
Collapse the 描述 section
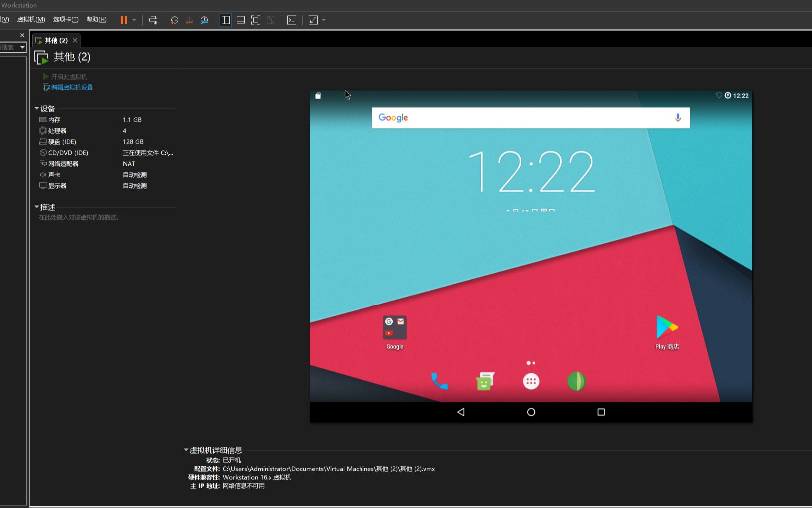click(37, 207)
